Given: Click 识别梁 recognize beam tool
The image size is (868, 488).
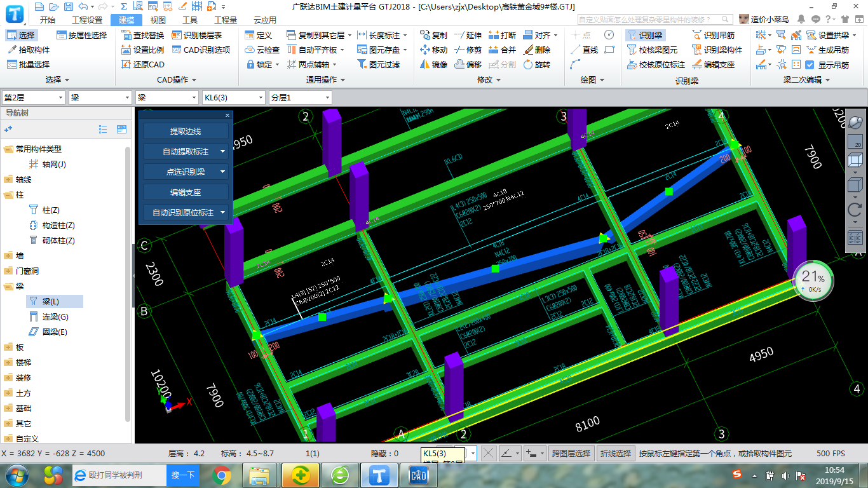Looking at the screenshot, I should point(645,35).
